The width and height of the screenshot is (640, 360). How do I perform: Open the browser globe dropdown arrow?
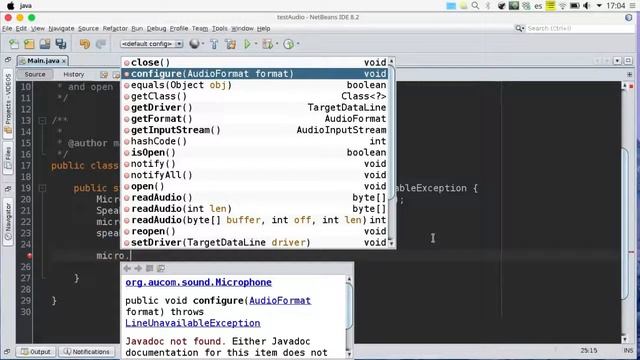[203, 44]
